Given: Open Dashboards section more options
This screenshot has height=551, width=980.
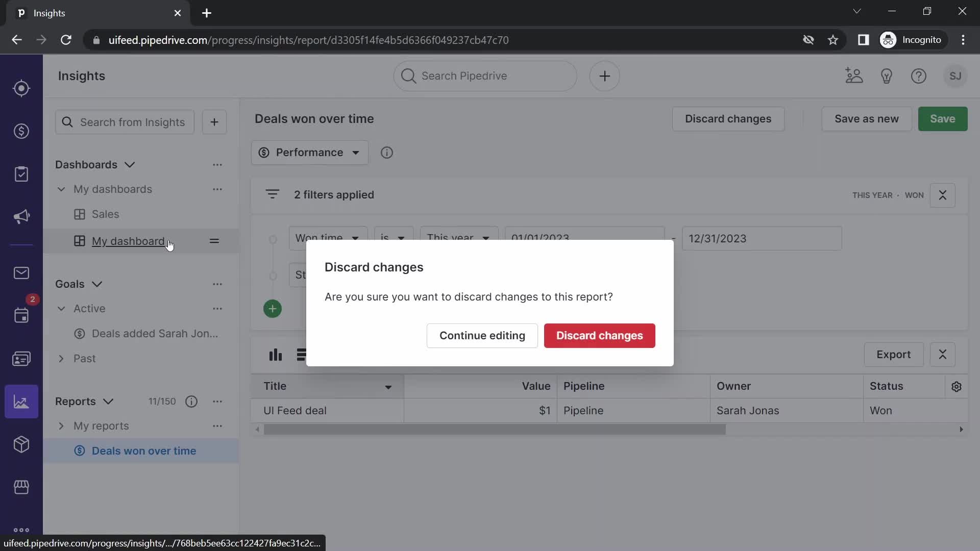Looking at the screenshot, I should click(217, 165).
